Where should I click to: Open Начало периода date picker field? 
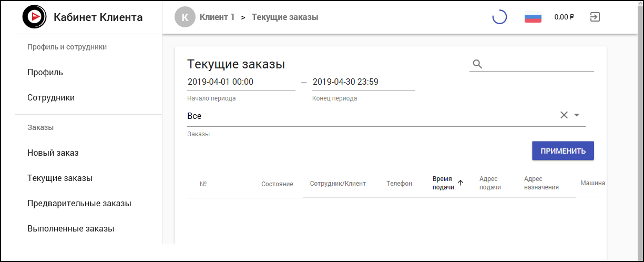241,82
